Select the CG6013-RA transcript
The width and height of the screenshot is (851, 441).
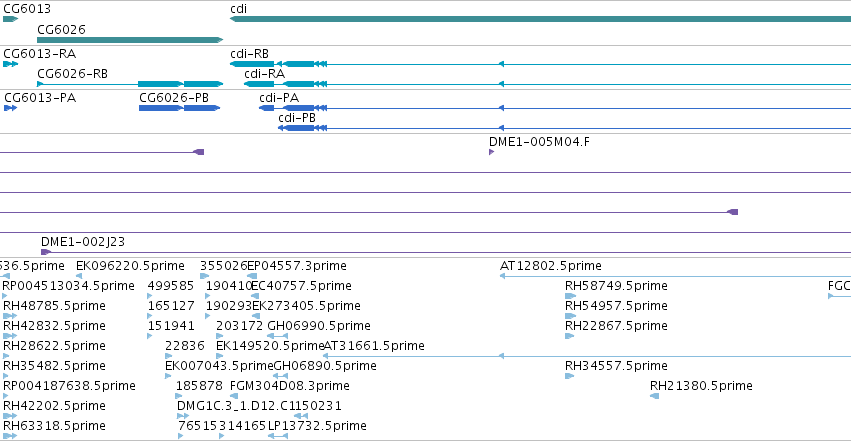[x=10, y=64]
